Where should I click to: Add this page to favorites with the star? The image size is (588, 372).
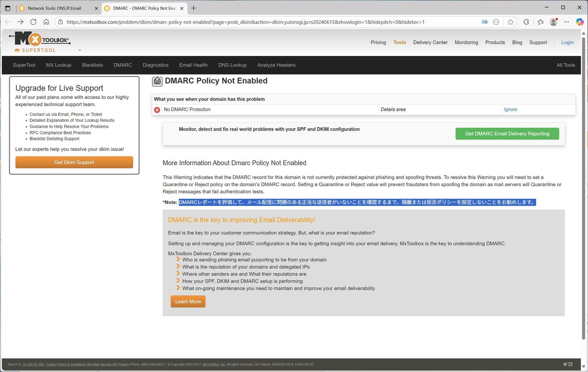coord(510,22)
